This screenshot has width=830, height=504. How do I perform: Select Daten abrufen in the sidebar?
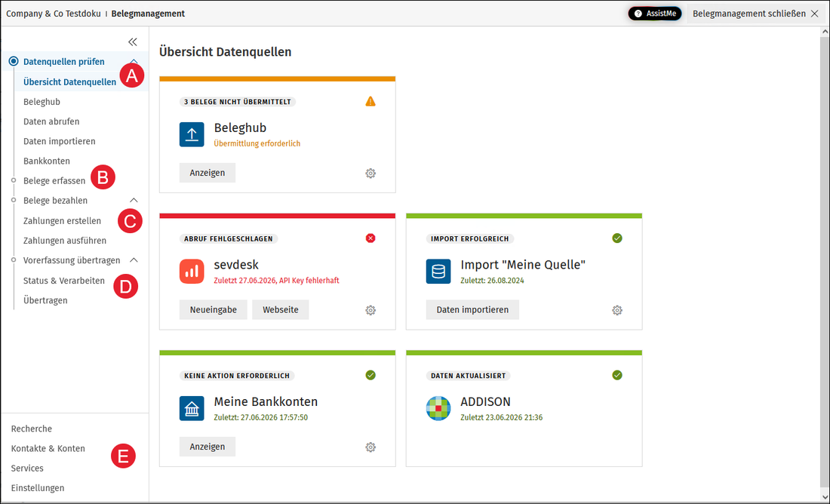click(51, 121)
